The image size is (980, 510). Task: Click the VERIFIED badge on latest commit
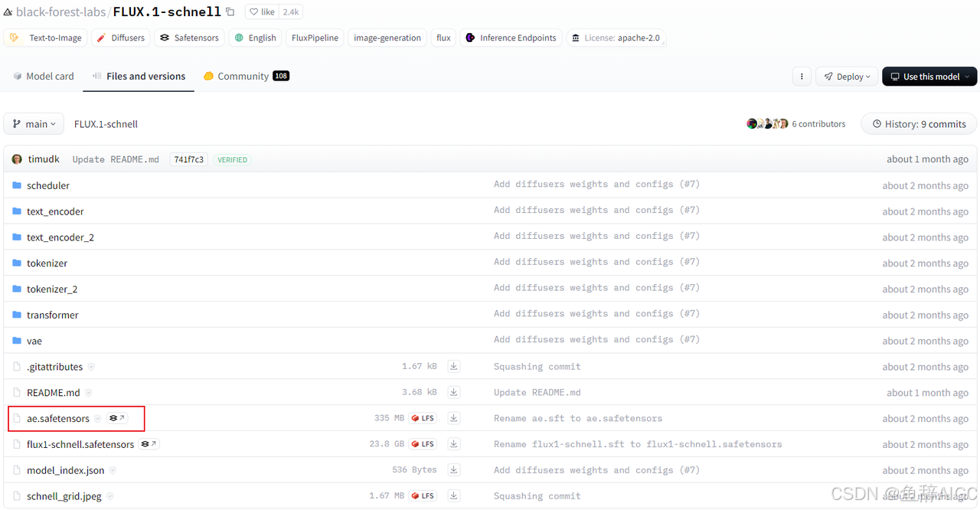tap(232, 160)
